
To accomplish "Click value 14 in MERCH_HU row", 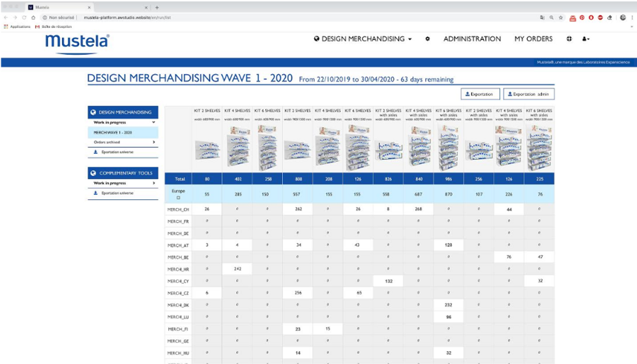I will coord(298,353).
